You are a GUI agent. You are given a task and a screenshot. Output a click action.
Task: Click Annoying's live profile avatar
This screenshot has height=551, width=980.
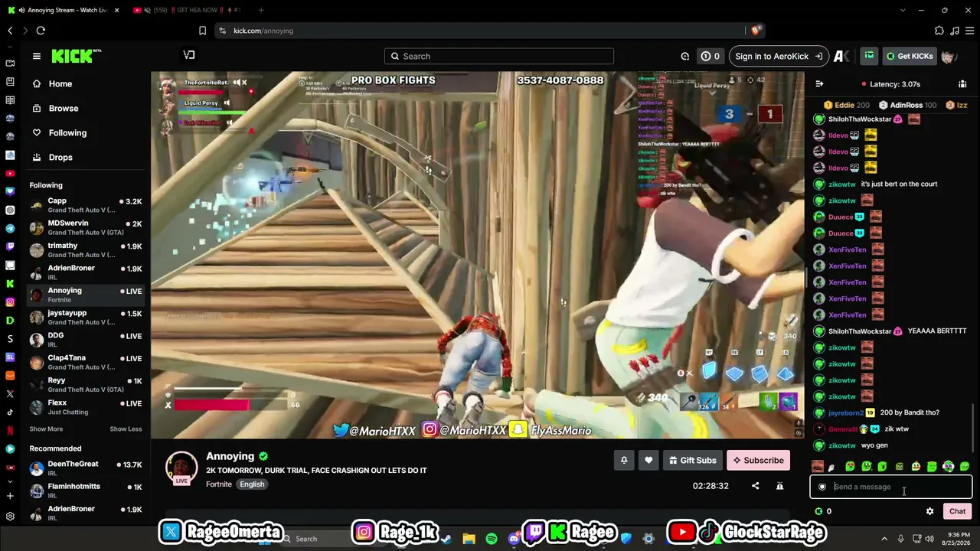pyautogui.click(x=181, y=468)
